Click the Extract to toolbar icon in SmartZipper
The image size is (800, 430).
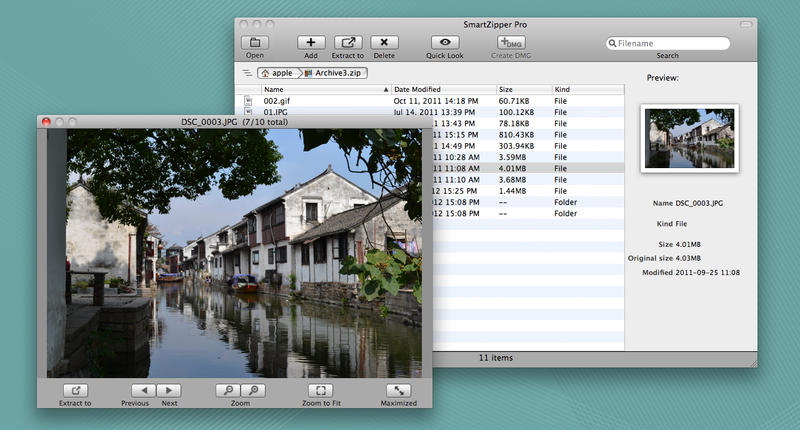pyautogui.click(x=347, y=43)
